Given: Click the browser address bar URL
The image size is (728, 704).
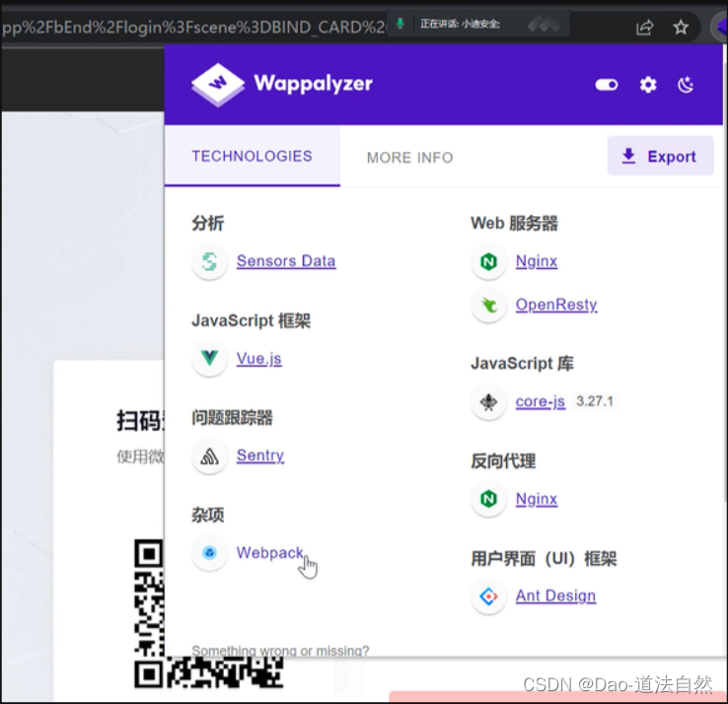Looking at the screenshot, I should [x=192, y=28].
